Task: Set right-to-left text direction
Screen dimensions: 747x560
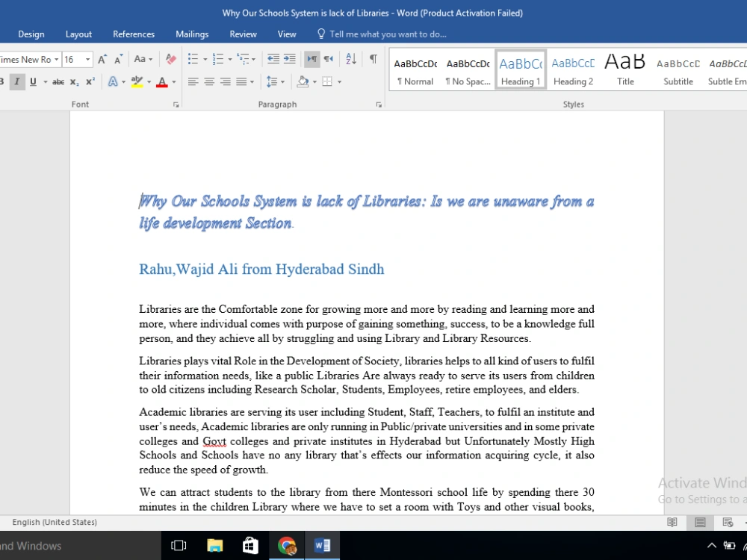Action: (328, 59)
